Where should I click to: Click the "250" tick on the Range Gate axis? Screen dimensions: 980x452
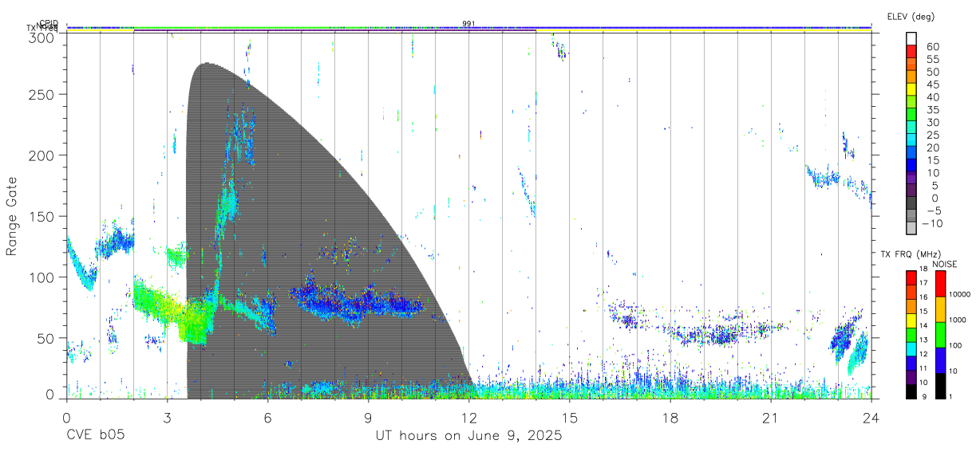coord(42,94)
